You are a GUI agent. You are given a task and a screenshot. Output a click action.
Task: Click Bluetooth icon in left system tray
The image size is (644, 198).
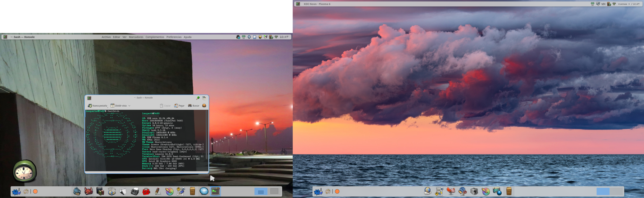pyautogui.click(x=249, y=37)
